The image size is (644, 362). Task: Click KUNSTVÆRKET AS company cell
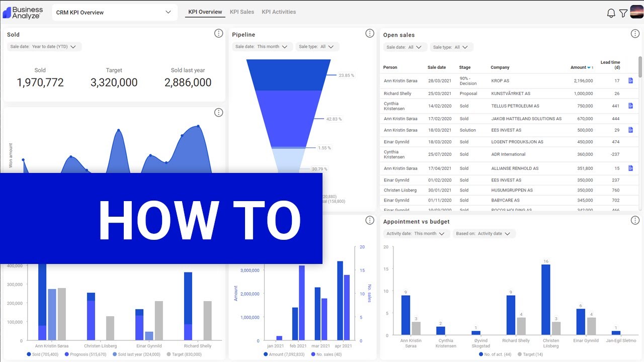click(x=511, y=94)
